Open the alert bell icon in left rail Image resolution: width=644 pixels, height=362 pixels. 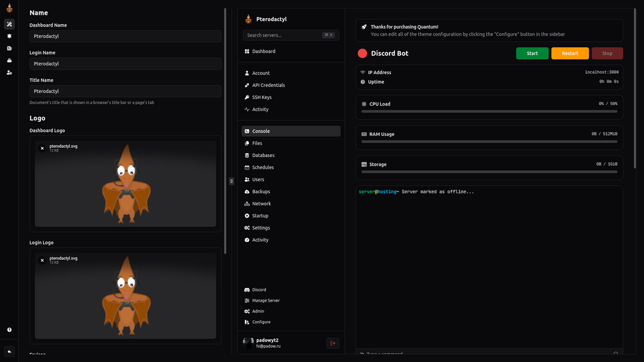(9, 36)
